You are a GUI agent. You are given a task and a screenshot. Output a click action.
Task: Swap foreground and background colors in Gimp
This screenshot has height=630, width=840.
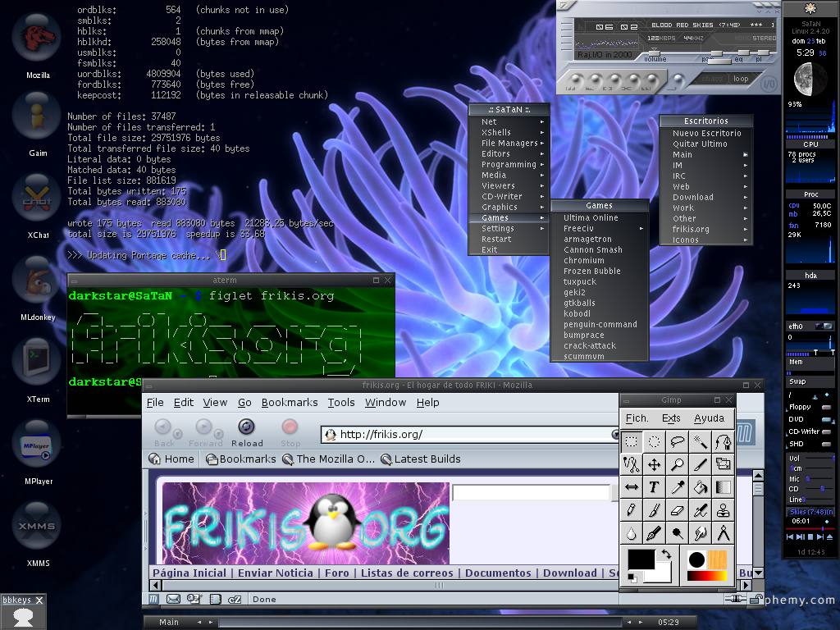click(666, 555)
